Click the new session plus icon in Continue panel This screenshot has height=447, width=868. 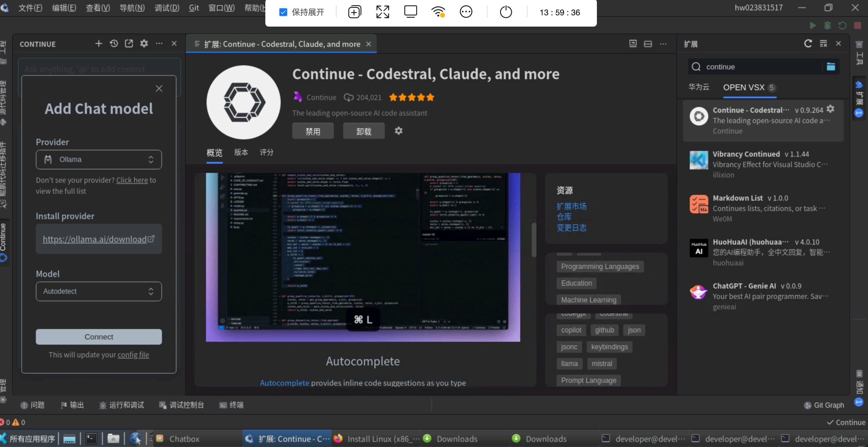pyautogui.click(x=98, y=43)
